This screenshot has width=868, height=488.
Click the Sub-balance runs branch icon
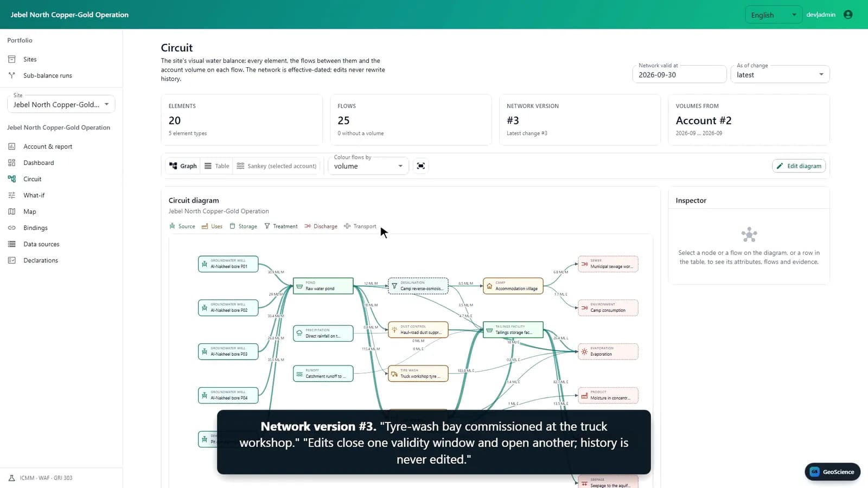tap(12, 75)
